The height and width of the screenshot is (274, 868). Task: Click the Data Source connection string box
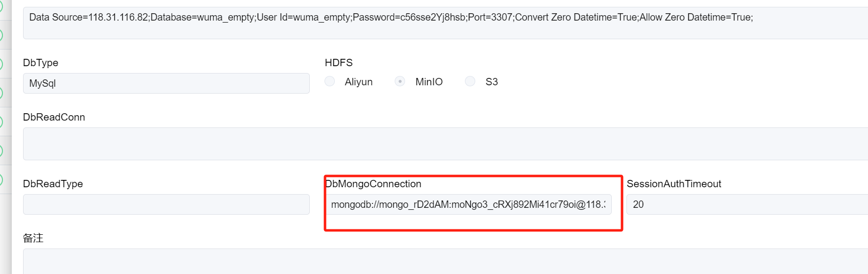(x=442, y=23)
